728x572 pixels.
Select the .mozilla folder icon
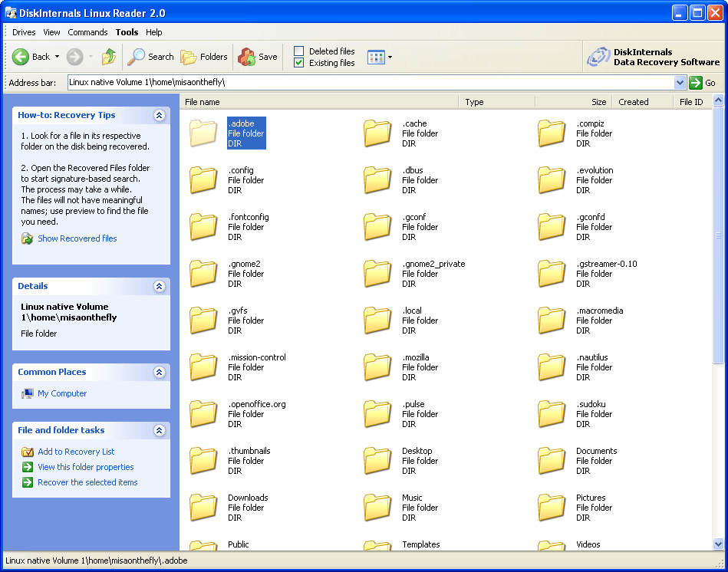click(378, 367)
